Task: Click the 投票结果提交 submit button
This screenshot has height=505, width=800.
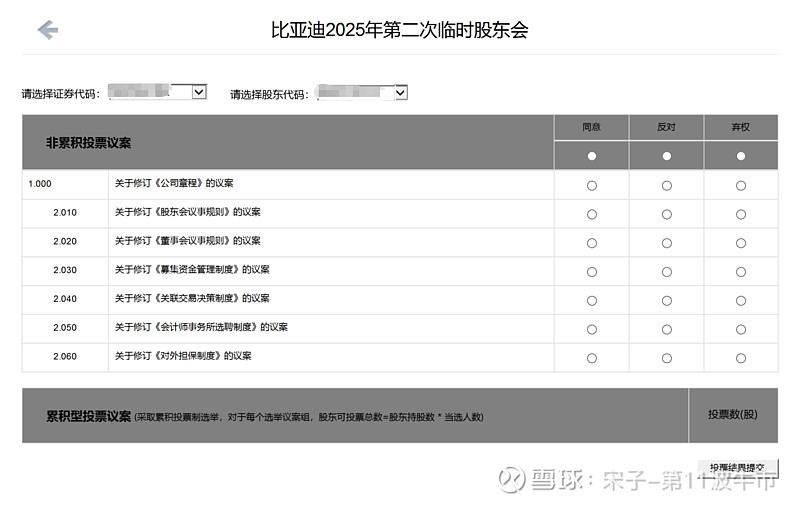Action: [738, 468]
